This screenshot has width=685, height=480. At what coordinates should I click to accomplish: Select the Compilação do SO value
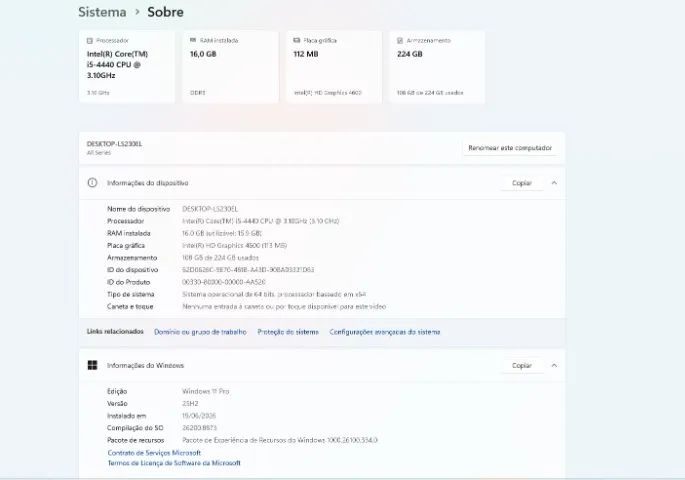click(x=199, y=428)
